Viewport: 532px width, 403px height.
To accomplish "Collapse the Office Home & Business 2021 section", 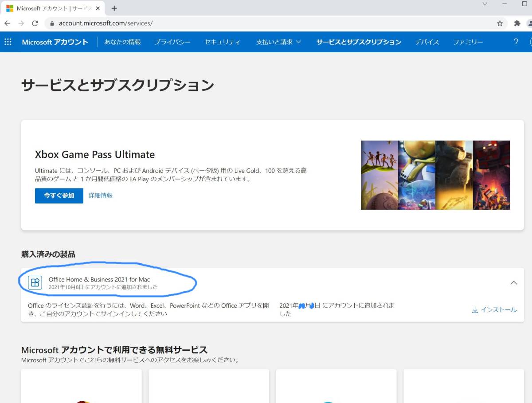I will pos(513,282).
